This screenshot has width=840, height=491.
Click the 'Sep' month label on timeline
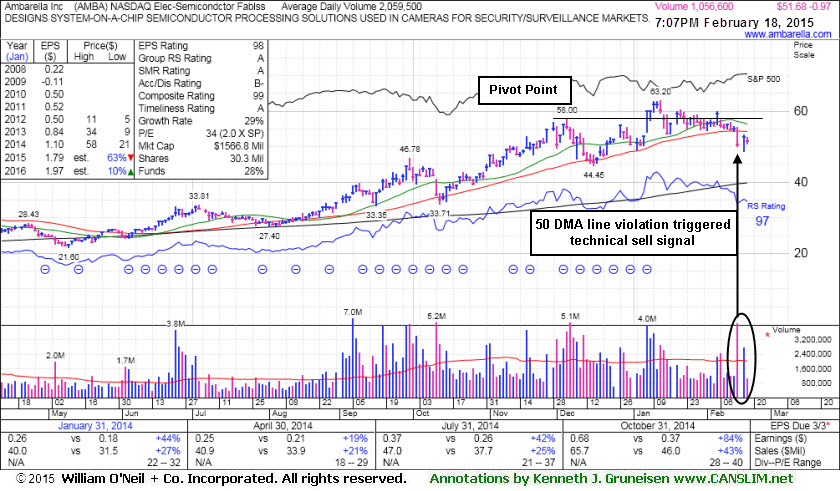[x=350, y=413]
